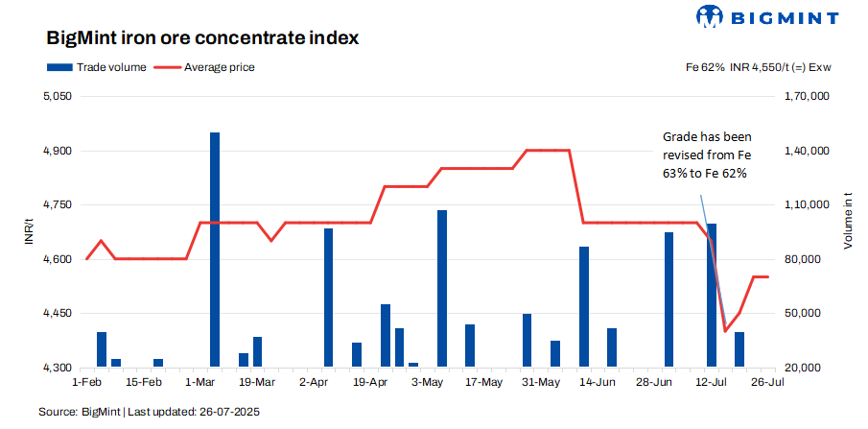This screenshot has height=429, width=868.
Task: Click the BigMint logo icon
Action: coord(710,16)
